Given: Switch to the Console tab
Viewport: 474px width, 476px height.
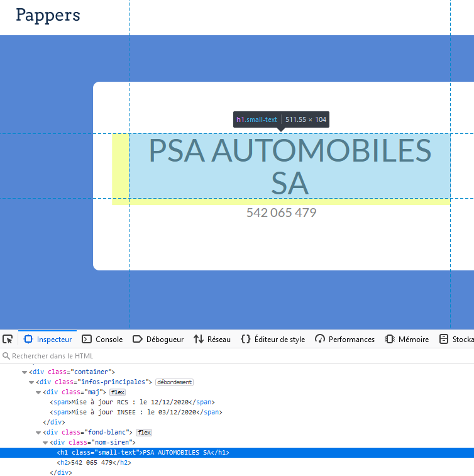Looking at the screenshot, I should pos(102,339).
